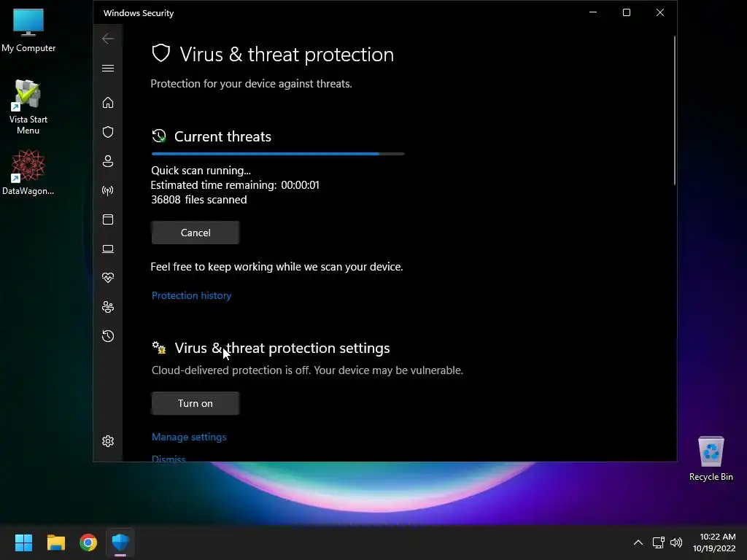Screen dimensions: 747x560
Task: Minimize the Windows Security window
Action: click(593, 12)
